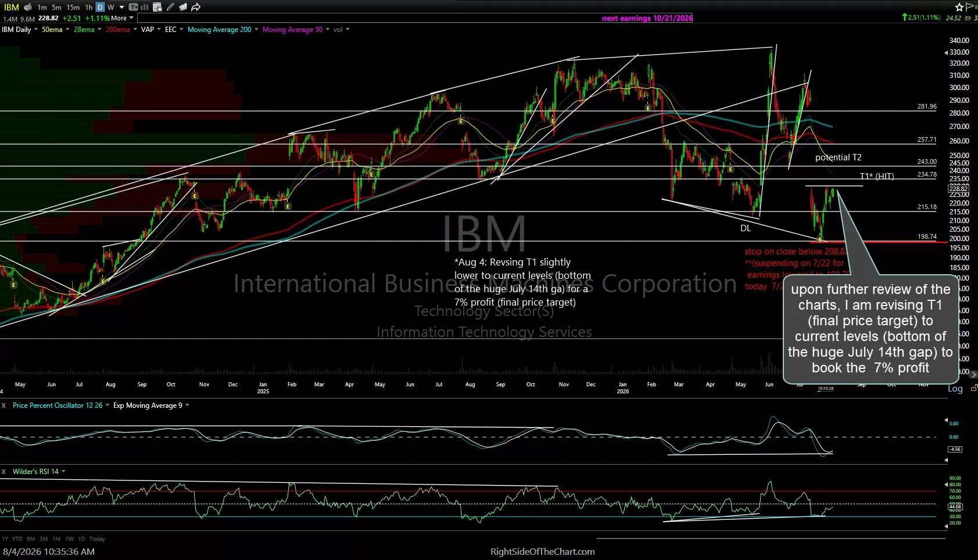This screenshot has width=978, height=560.
Task: Switch to 1m timeframe
Action: coord(42,7)
